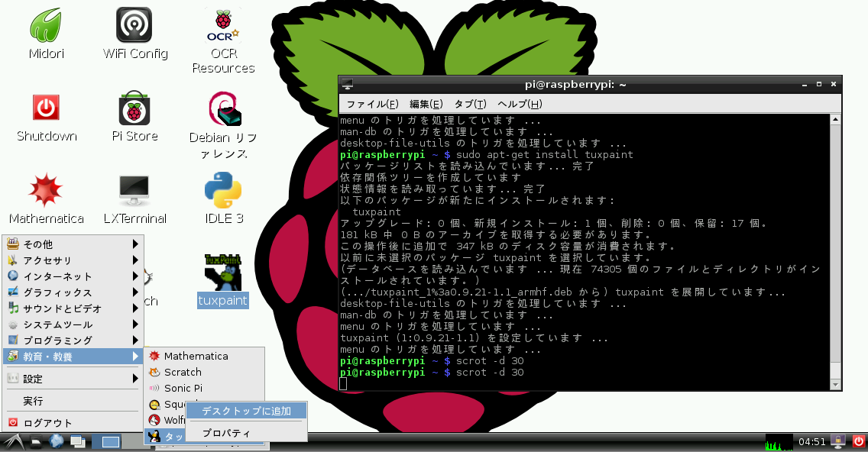Click ログアウト in the start menu
Image resolution: width=868 pixels, height=452 pixels.
coord(73,423)
